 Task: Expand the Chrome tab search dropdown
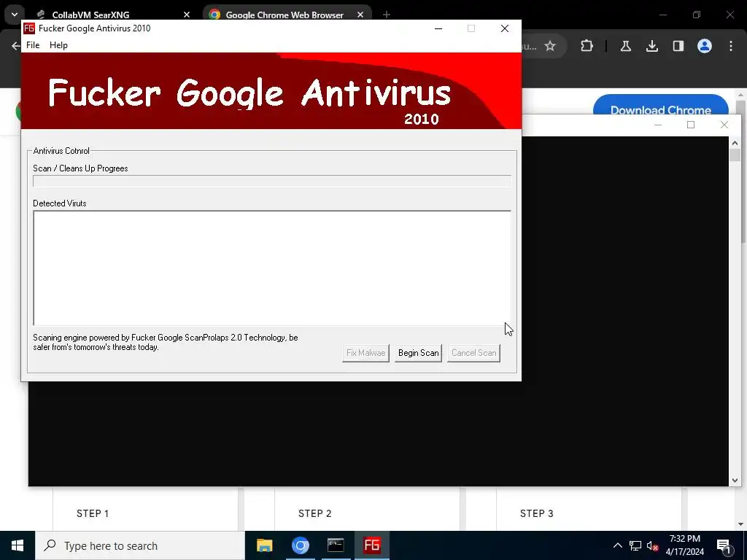[x=15, y=15]
